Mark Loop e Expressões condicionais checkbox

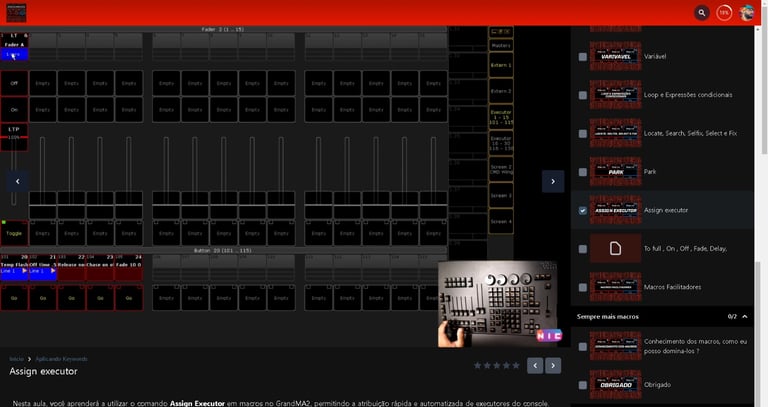point(582,95)
